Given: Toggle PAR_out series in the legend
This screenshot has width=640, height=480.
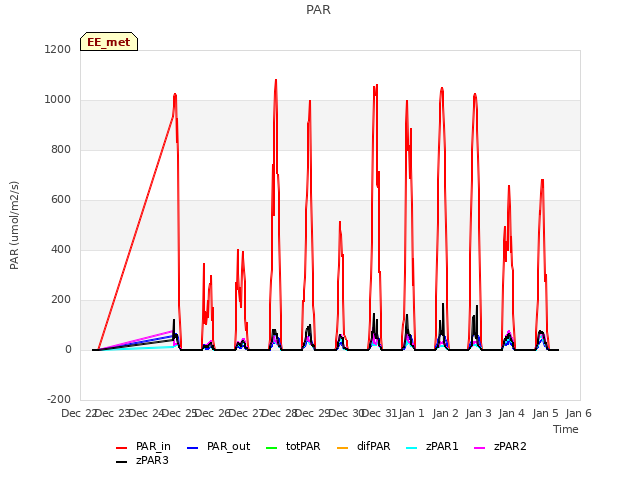Looking at the screenshot, I should point(218,447).
